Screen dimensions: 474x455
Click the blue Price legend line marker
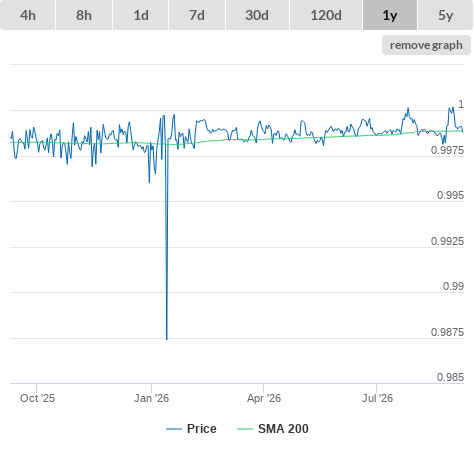pyautogui.click(x=174, y=429)
